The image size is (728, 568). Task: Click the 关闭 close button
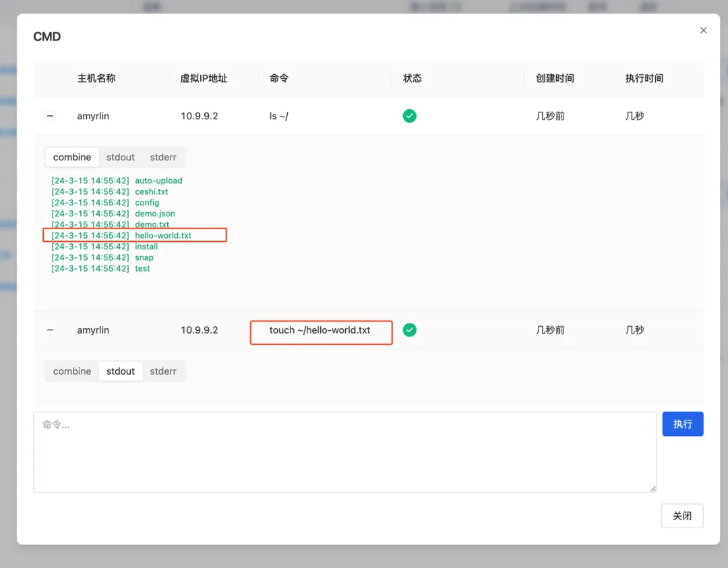pyautogui.click(x=682, y=515)
